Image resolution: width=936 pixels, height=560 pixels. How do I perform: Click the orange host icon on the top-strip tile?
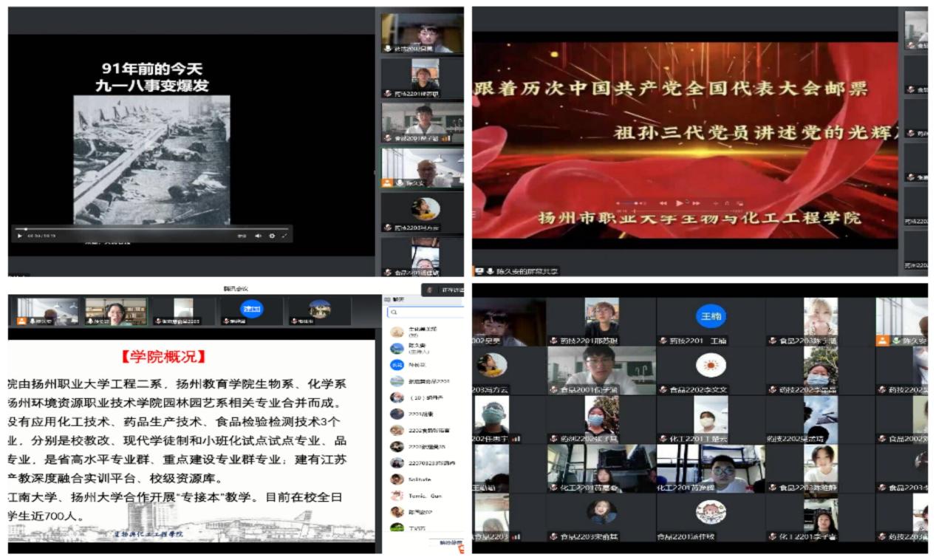coord(21,321)
